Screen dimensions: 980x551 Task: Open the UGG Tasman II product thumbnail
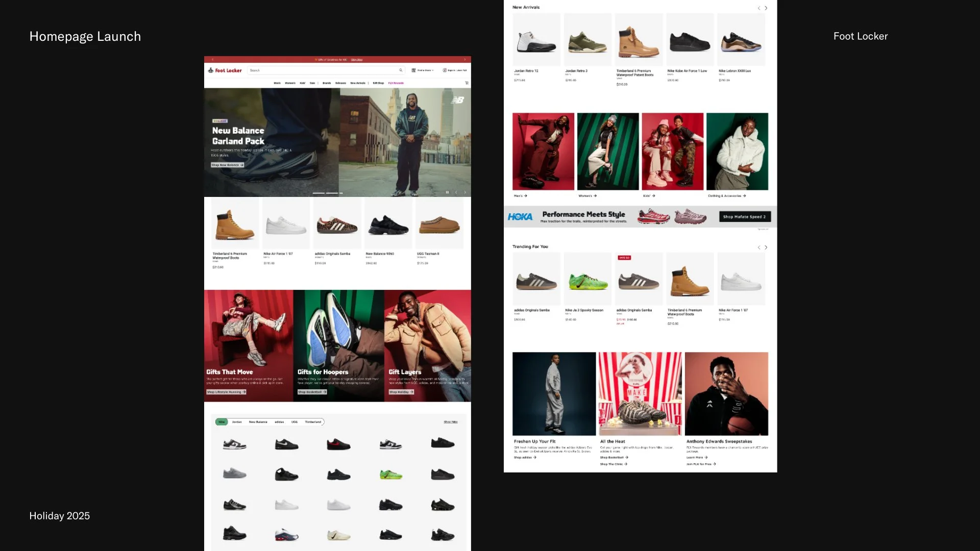439,224
